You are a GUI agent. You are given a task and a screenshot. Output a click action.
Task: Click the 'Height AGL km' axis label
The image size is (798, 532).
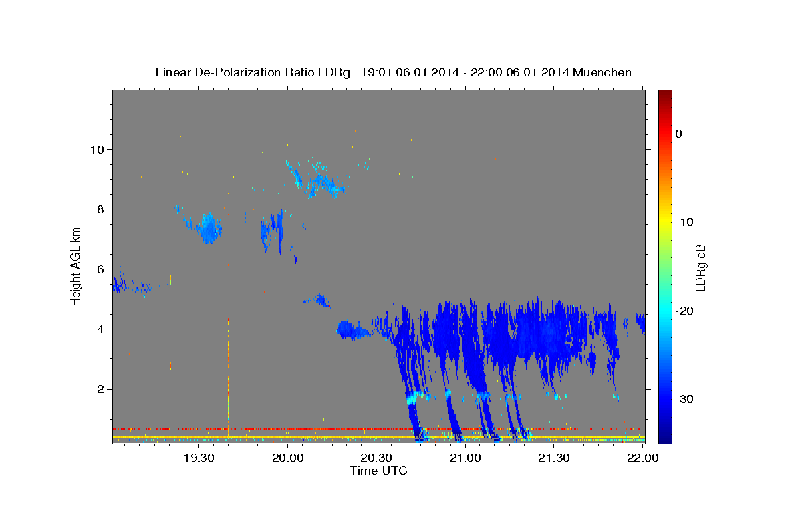(76, 266)
